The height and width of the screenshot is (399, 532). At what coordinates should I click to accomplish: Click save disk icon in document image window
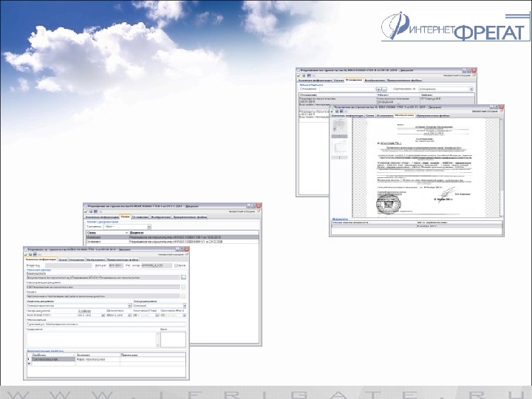337,112
